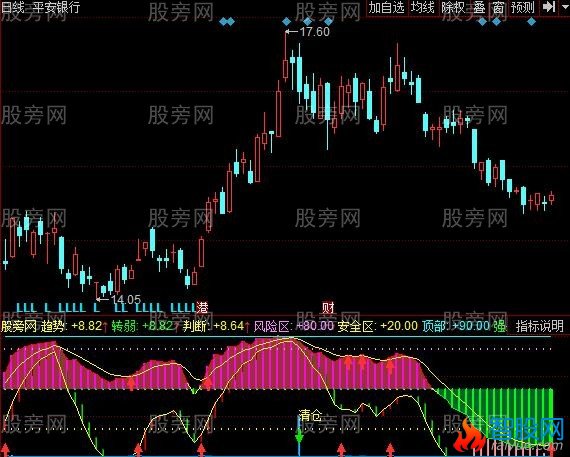Click the 平安银行 stock name
Screen dimensions: 570x457
click(56, 7)
